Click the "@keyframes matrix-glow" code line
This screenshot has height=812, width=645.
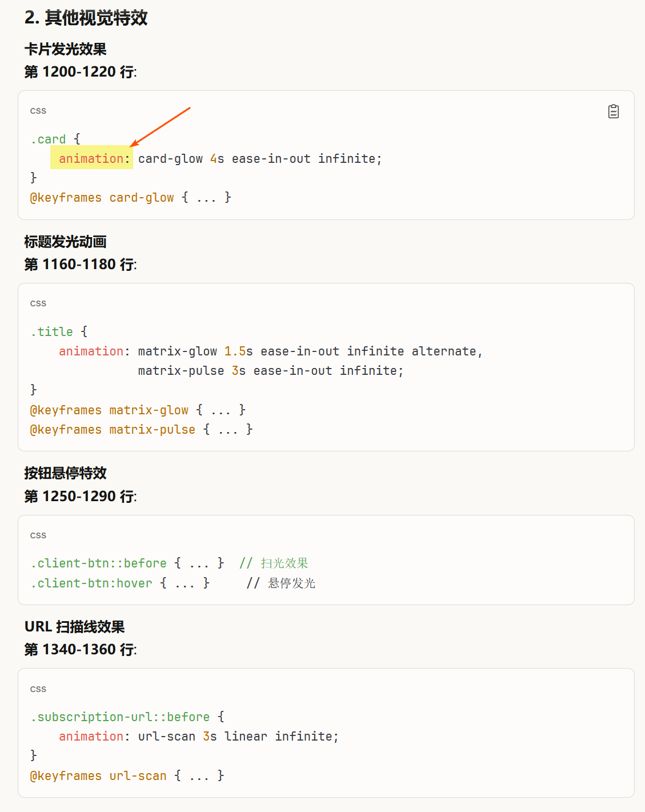[137, 410]
